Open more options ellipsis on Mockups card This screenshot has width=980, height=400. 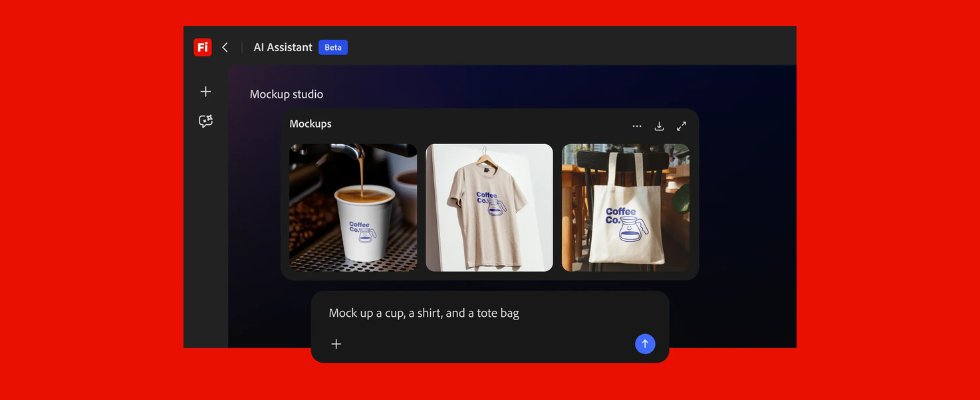tap(637, 126)
